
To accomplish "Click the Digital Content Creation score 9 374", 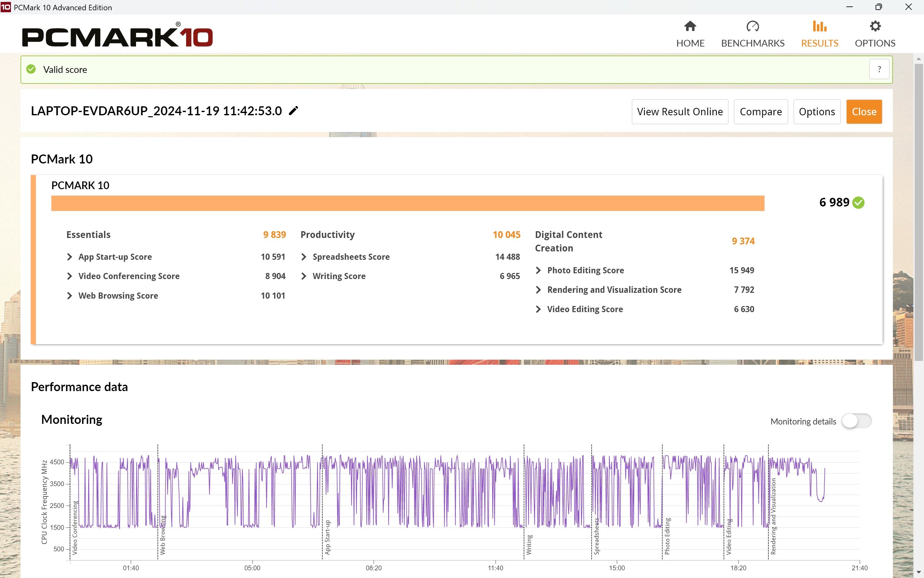I will pyautogui.click(x=743, y=241).
